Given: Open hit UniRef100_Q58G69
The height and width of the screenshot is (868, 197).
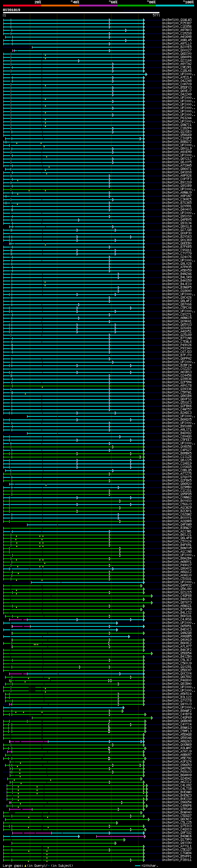Looking at the screenshot, I should pyautogui.click(x=177, y=135).
